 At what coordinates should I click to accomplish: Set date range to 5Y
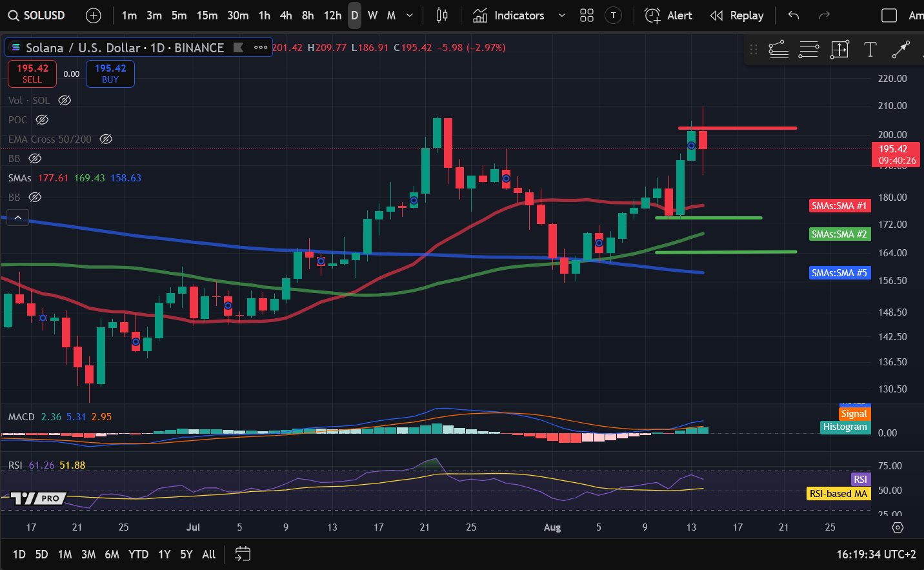[186, 555]
